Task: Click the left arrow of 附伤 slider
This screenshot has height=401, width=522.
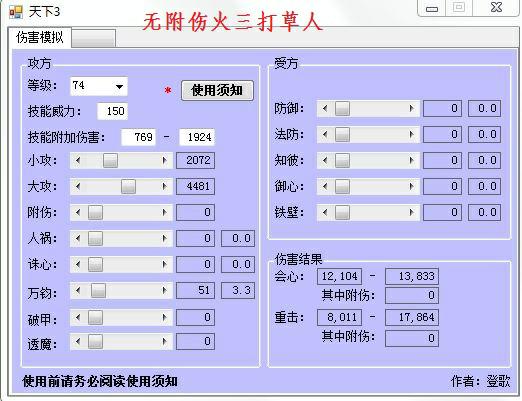Action: click(x=78, y=212)
